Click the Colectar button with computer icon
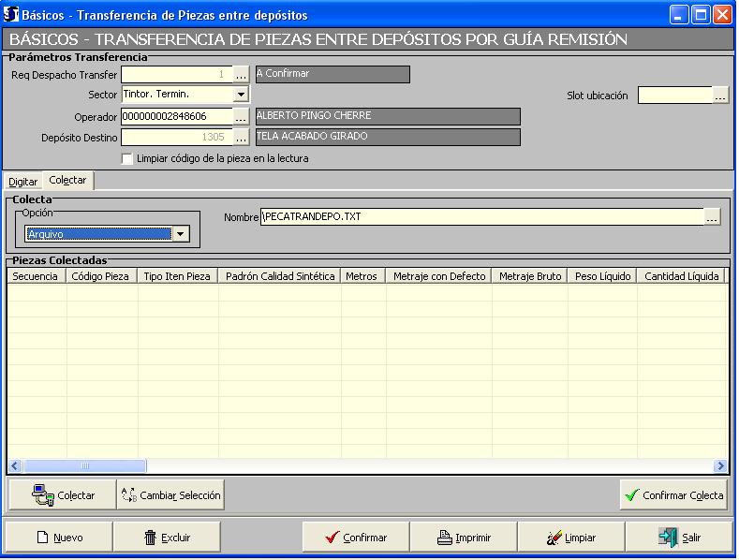This screenshot has height=560, width=739. pyautogui.click(x=62, y=495)
